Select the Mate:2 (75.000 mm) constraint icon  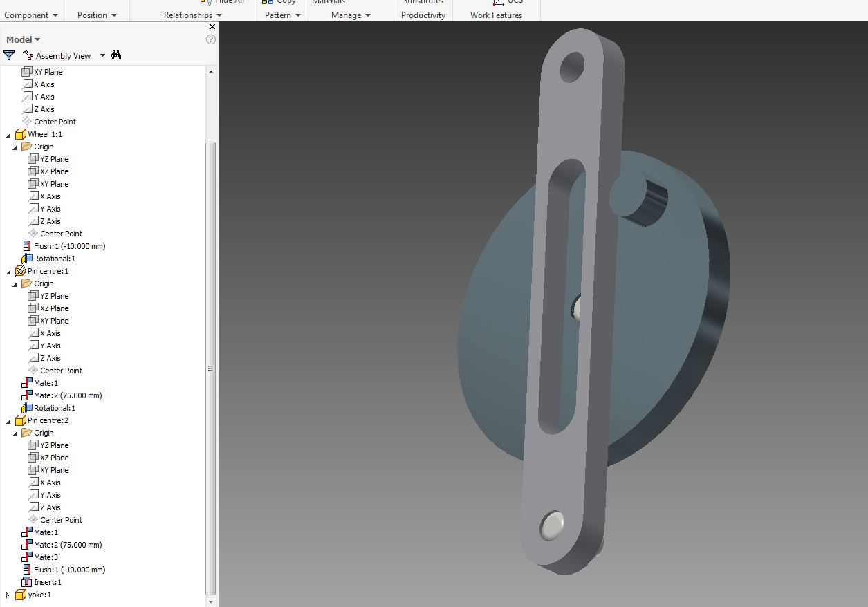(x=28, y=395)
